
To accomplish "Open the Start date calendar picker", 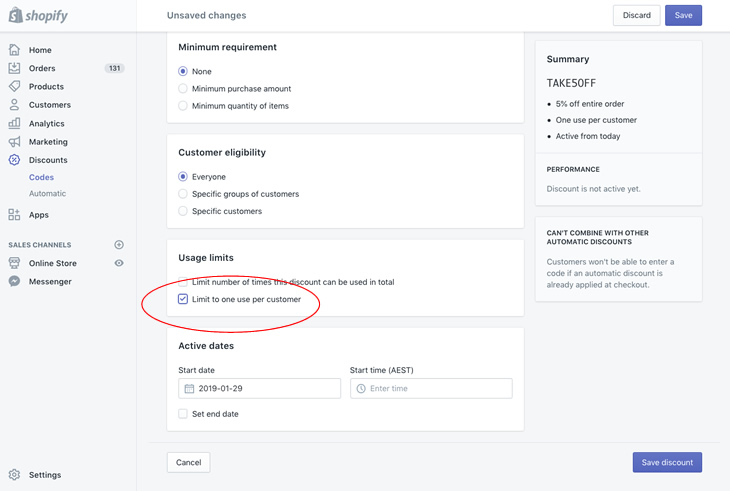I will click(x=189, y=388).
